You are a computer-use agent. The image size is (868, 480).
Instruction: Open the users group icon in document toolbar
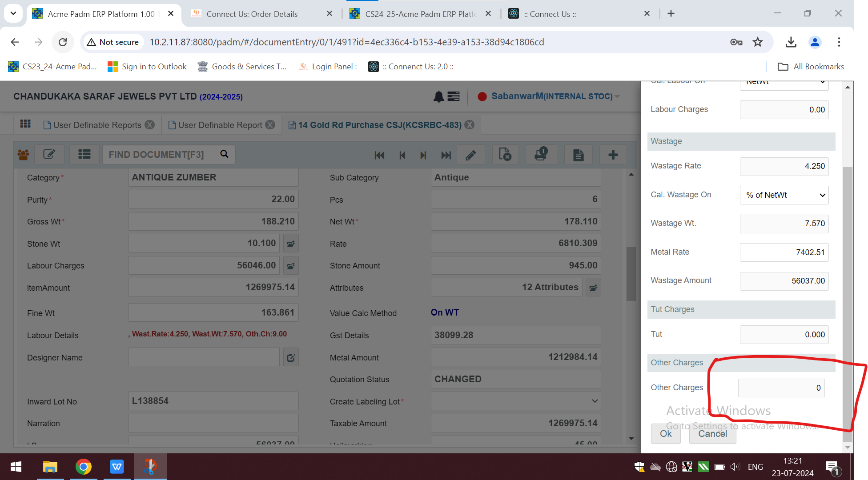[23, 155]
